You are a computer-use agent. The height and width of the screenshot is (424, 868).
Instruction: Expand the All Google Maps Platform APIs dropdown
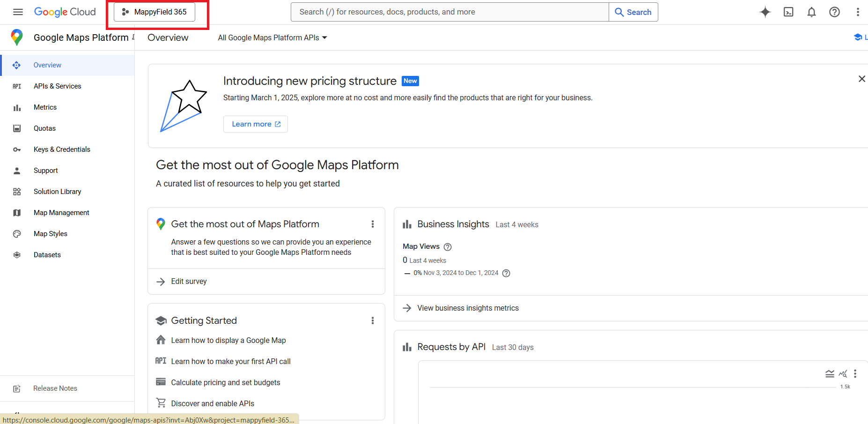point(272,37)
